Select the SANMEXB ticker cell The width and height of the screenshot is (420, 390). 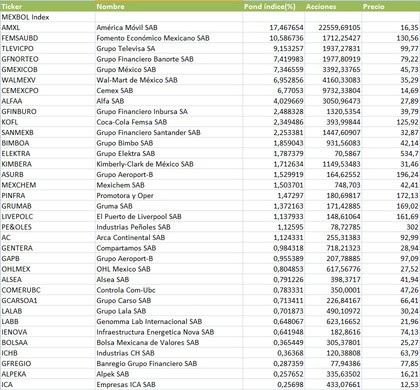pos(48,132)
